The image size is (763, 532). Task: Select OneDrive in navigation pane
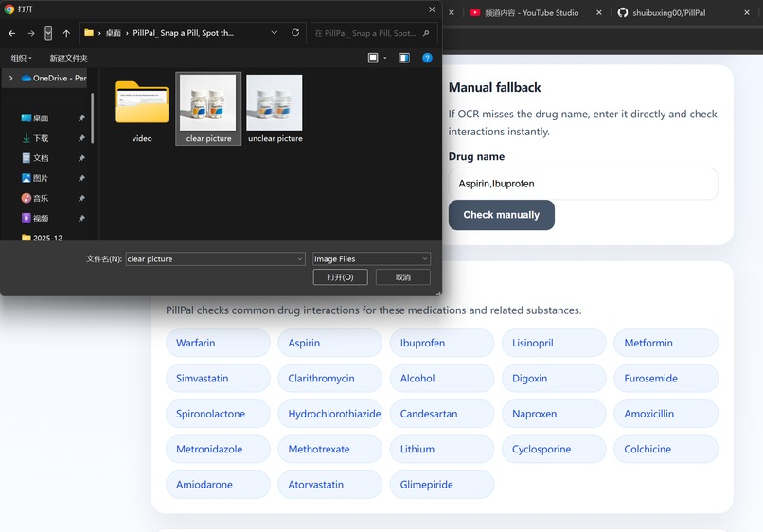[x=54, y=78]
